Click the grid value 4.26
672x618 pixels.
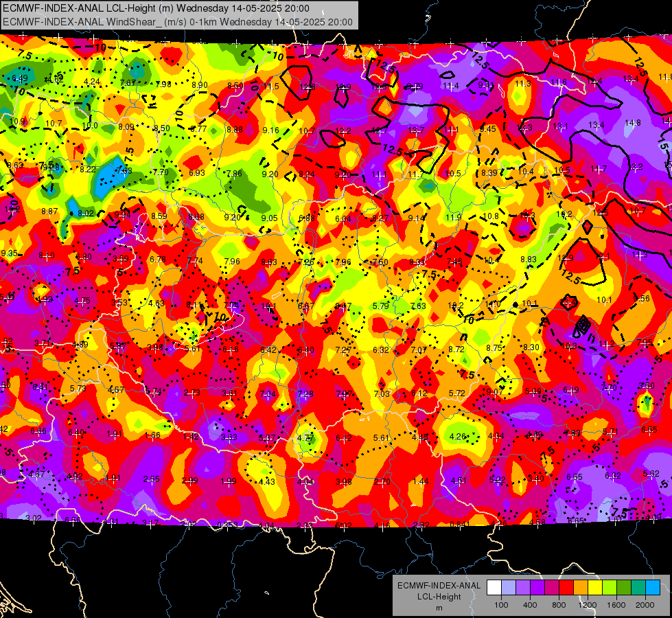pyautogui.click(x=458, y=436)
